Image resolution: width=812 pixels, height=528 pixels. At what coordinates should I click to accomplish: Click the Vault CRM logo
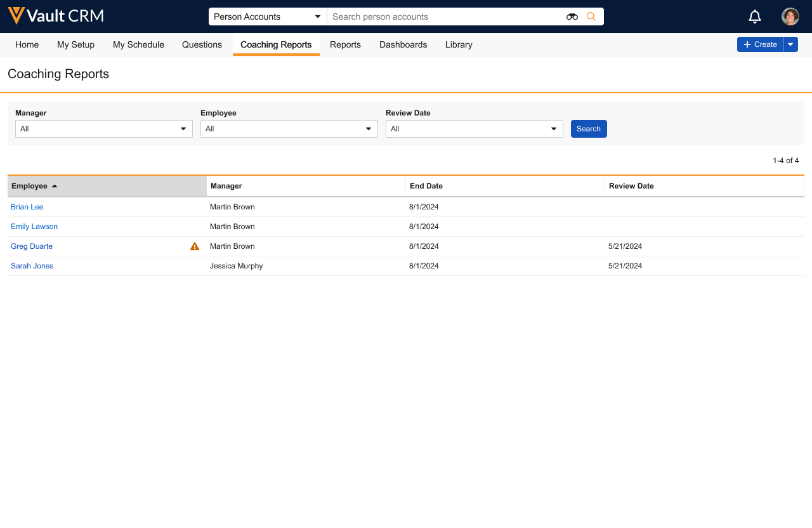pyautogui.click(x=56, y=16)
